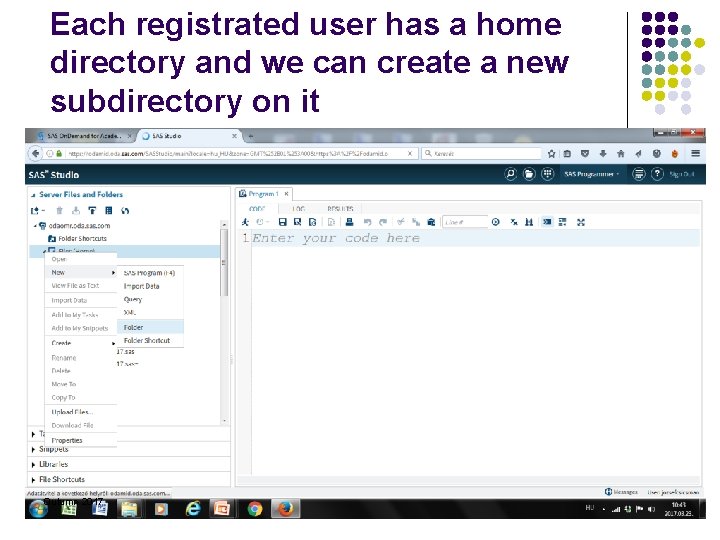720x540 pixels.
Task: Open the New item dropdown in Server Files toolbar
Action: (x=38, y=211)
